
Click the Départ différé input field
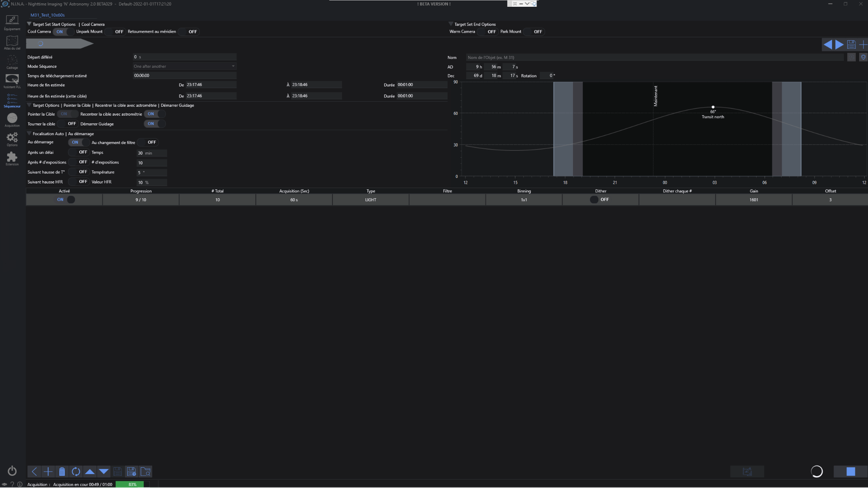pos(184,57)
